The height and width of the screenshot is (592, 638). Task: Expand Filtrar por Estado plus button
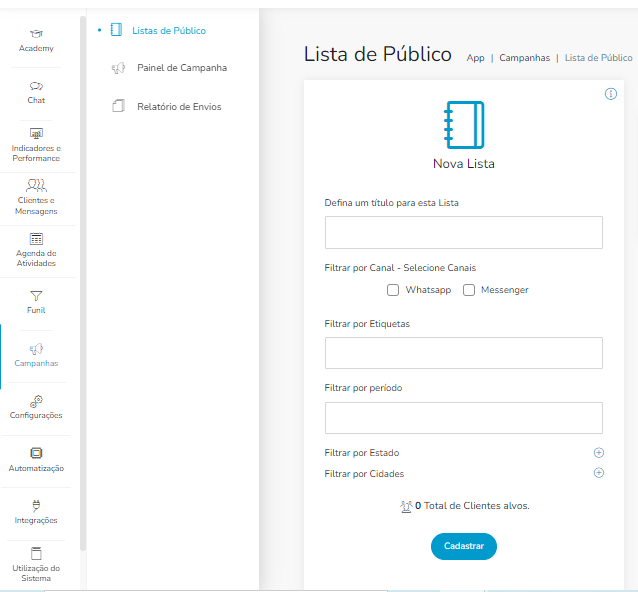[x=599, y=452]
